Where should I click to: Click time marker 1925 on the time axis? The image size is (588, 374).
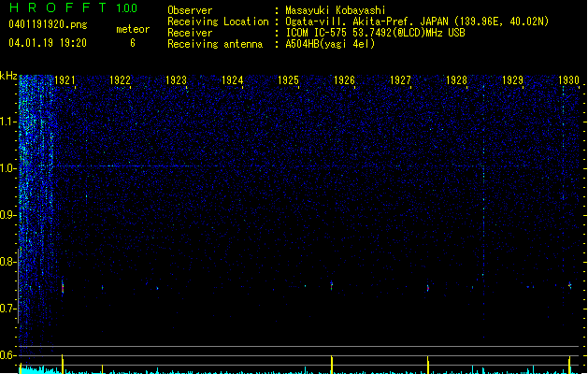click(288, 80)
